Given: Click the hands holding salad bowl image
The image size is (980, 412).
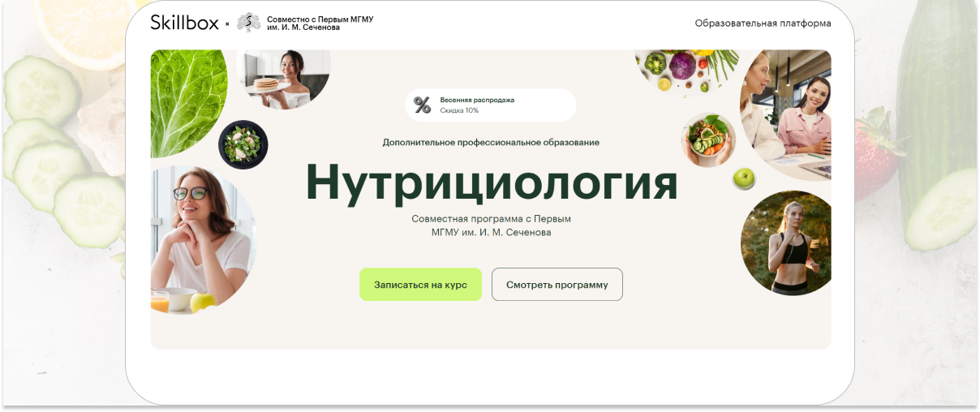Looking at the screenshot, I should pyautogui.click(x=708, y=139).
